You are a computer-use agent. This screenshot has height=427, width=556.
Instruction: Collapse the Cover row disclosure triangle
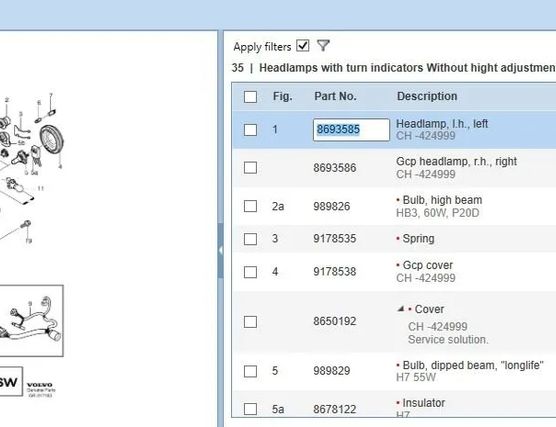pyautogui.click(x=401, y=309)
